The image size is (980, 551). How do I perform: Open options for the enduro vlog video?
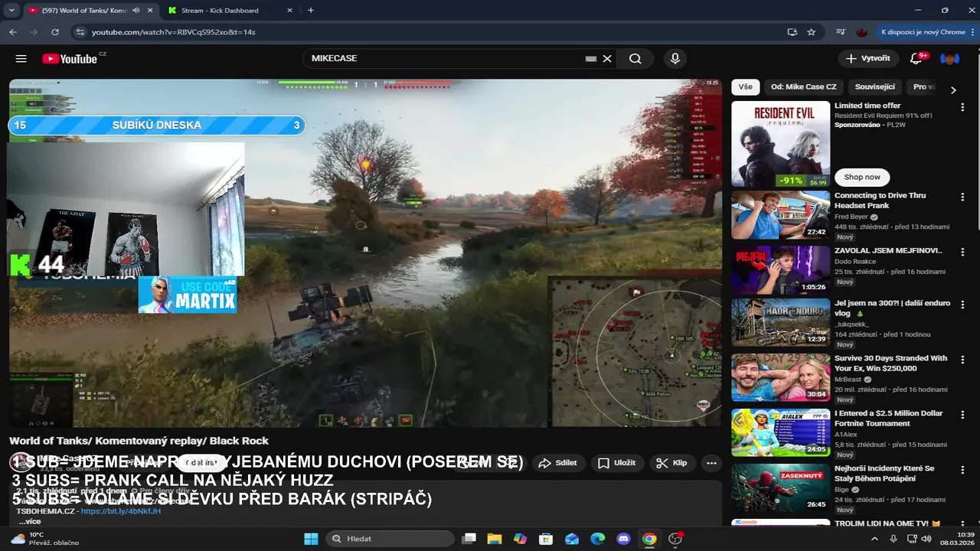[x=962, y=305]
